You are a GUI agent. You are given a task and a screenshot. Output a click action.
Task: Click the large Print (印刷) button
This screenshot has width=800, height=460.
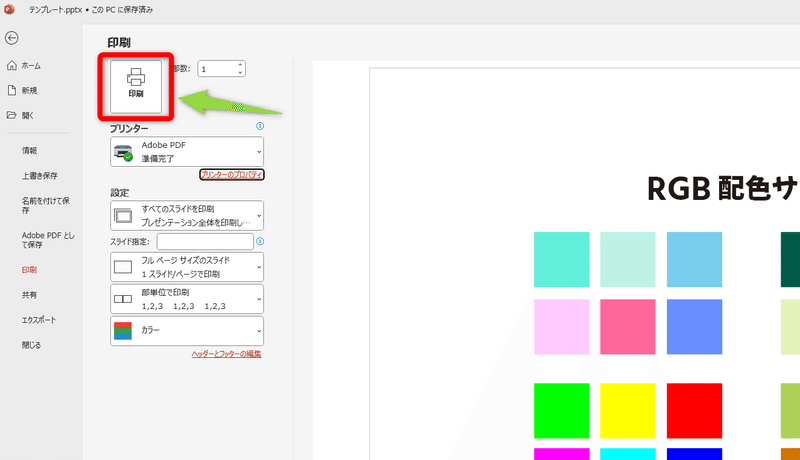point(136,87)
